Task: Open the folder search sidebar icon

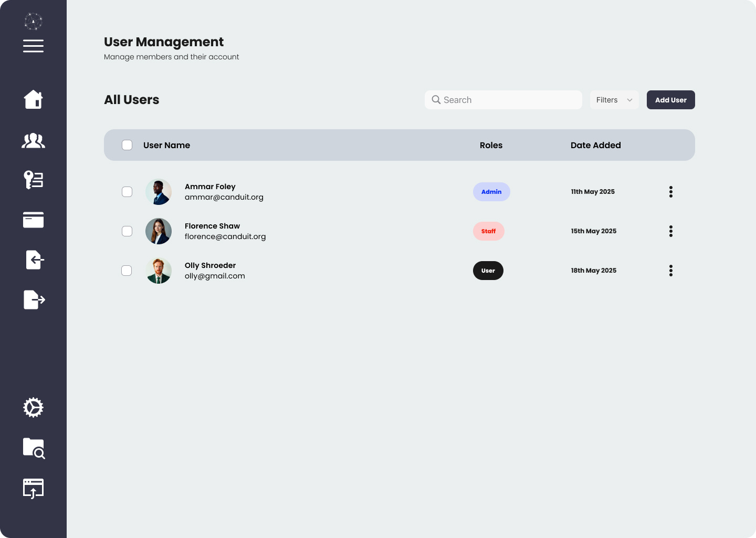Action: (34, 449)
